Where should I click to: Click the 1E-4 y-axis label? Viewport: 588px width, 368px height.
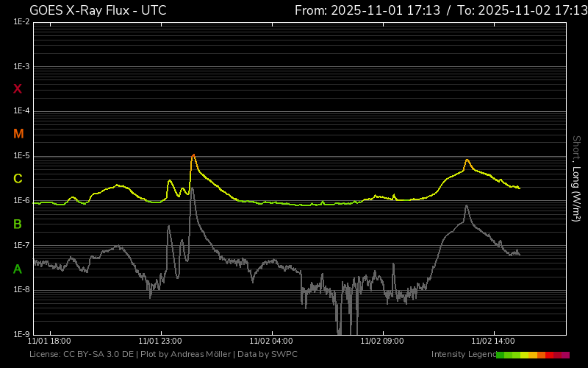tap(21, 111)
